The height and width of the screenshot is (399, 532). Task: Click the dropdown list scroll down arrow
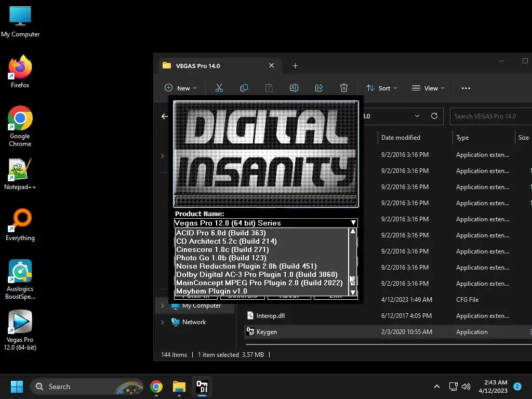click(x=353, y=292)
